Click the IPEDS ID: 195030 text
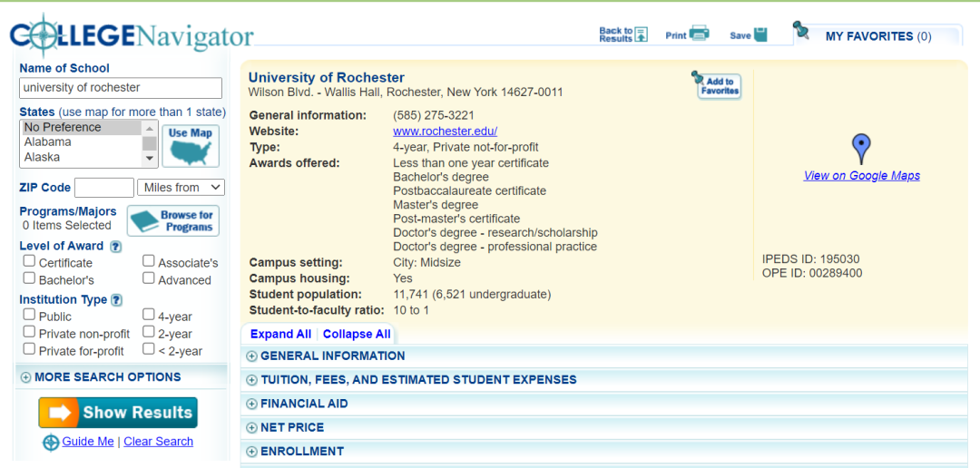The width and height of the screenshot is (980, 468). coord(810,259)
